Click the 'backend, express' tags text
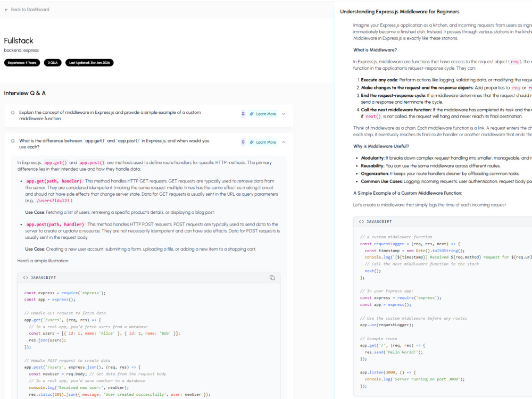Viewport: 532px width, 399px height. click(21, 50)
